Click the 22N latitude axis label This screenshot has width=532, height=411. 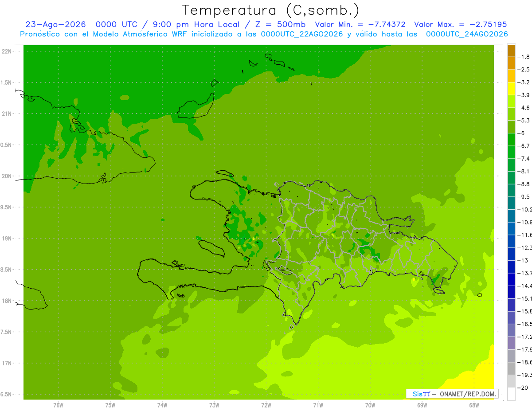[x=7, y=51]
